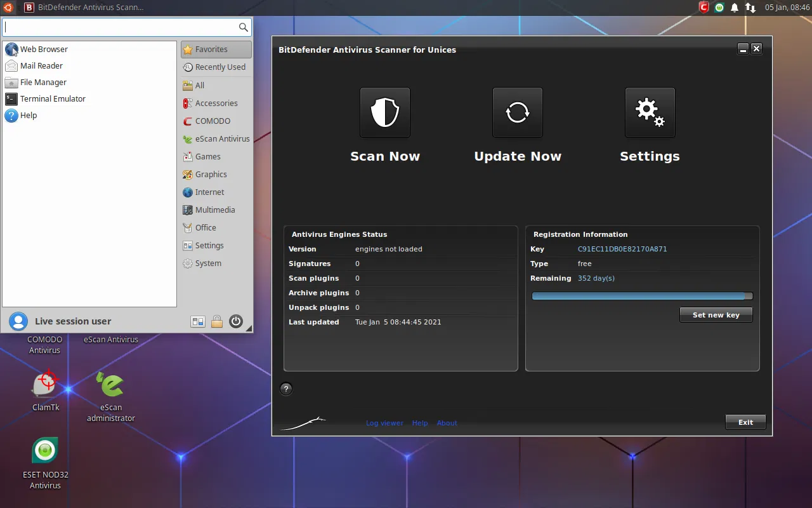812x508 pixels.
Task: Click the applications menu logo button
Action: pos(7,8)
